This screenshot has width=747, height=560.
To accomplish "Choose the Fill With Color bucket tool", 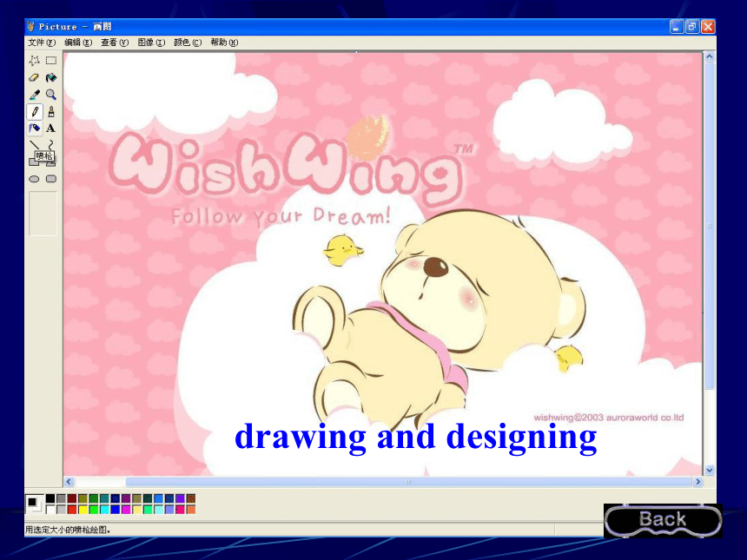I will point(51,77).
